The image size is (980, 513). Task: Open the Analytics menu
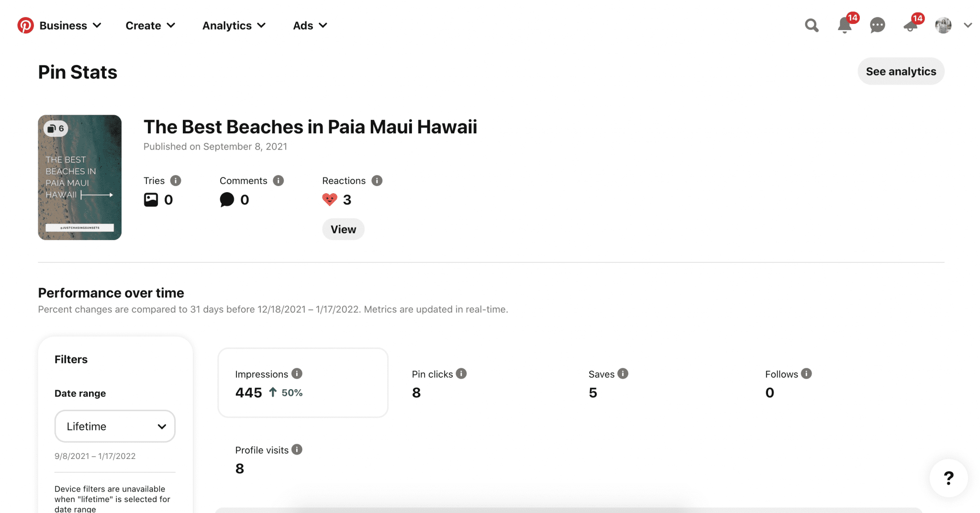[234, 25]
